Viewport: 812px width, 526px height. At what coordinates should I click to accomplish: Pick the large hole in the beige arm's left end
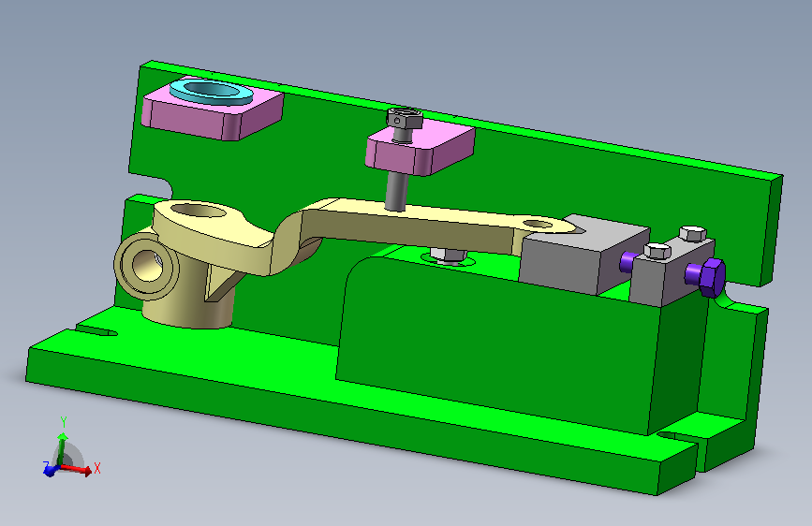198,211
